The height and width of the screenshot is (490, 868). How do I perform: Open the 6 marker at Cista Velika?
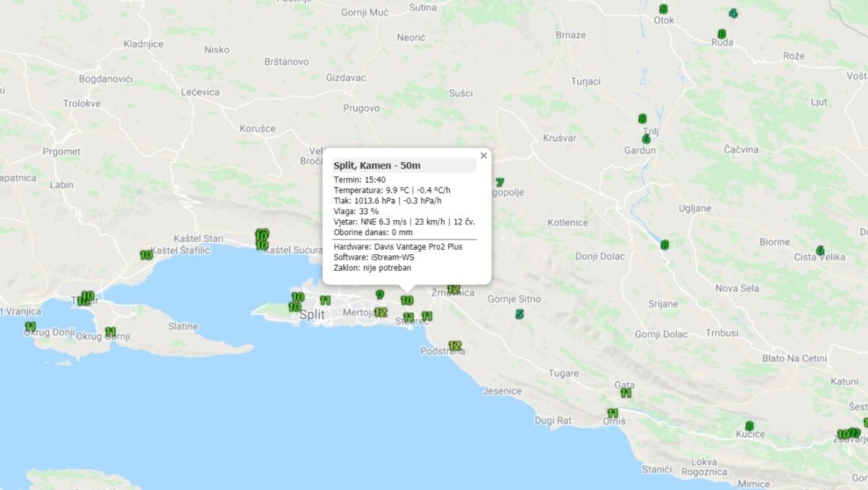coord(820,250)
